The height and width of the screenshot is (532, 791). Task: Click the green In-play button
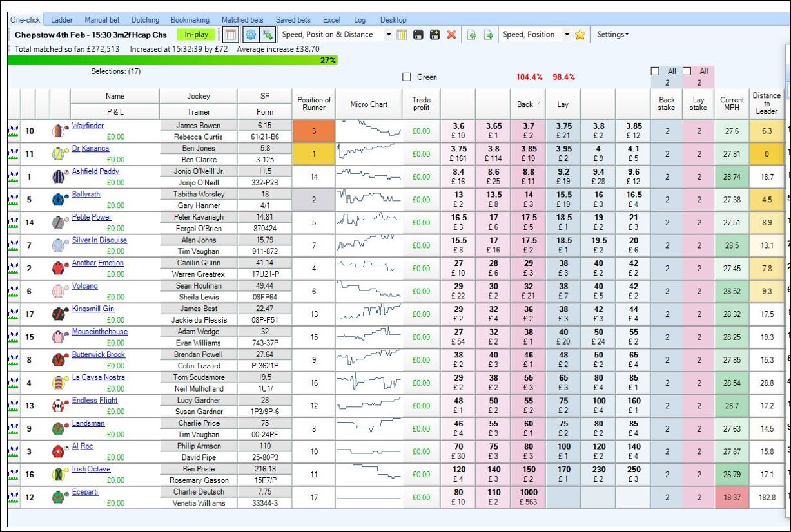pyautogui.click(x=196, y=35)
